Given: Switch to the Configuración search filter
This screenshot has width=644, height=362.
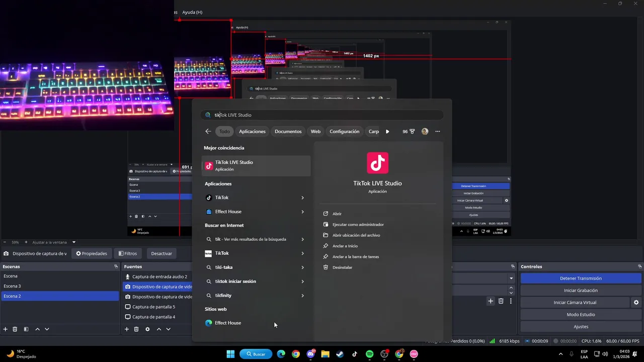Looking at the screenshot, I should pyautogui.click(x=345, y=131).
